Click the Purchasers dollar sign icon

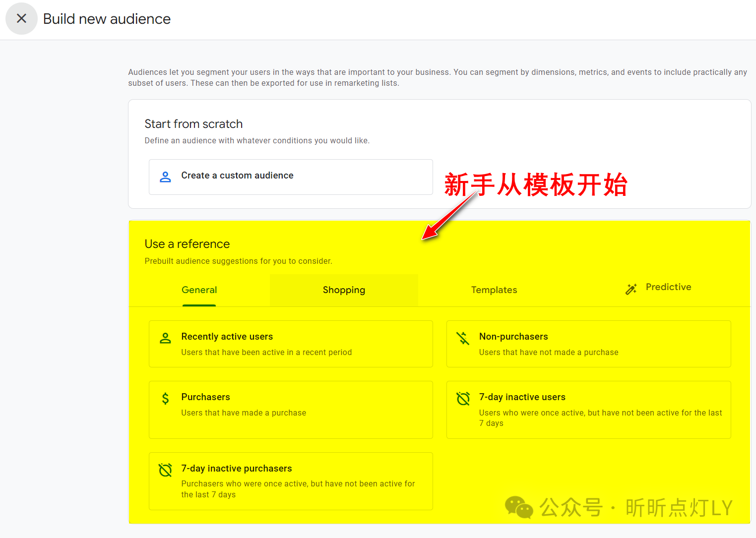tap(165, 398)
